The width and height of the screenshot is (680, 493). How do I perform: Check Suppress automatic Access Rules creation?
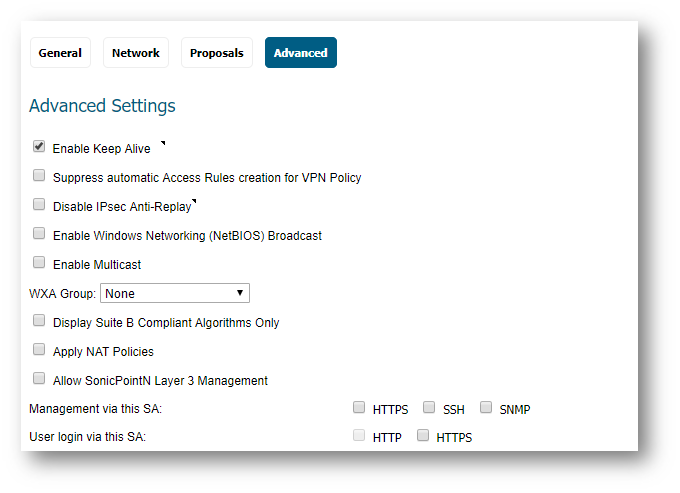click(x=39, y=175)
